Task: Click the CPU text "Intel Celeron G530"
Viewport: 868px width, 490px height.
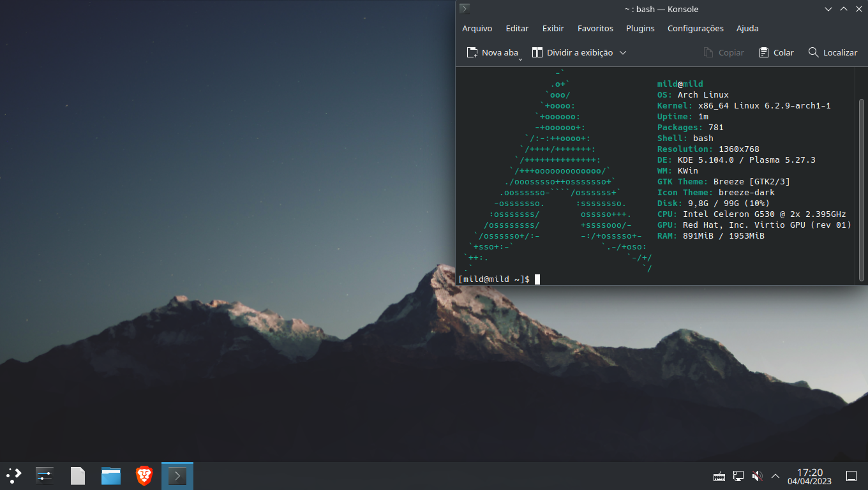Action: [x=729, y=214]
